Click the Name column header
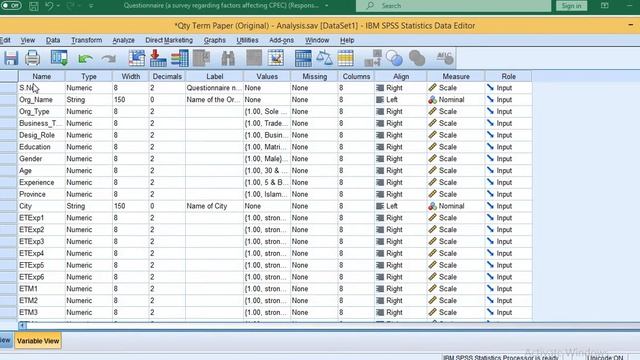640x360 pixels. tap(42, 76)
